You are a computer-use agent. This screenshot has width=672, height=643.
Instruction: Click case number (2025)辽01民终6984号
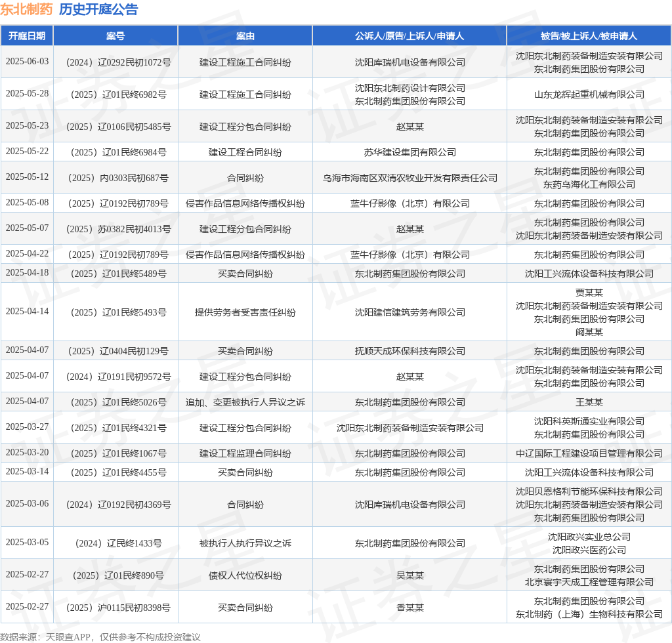click(x=118, y=152)
